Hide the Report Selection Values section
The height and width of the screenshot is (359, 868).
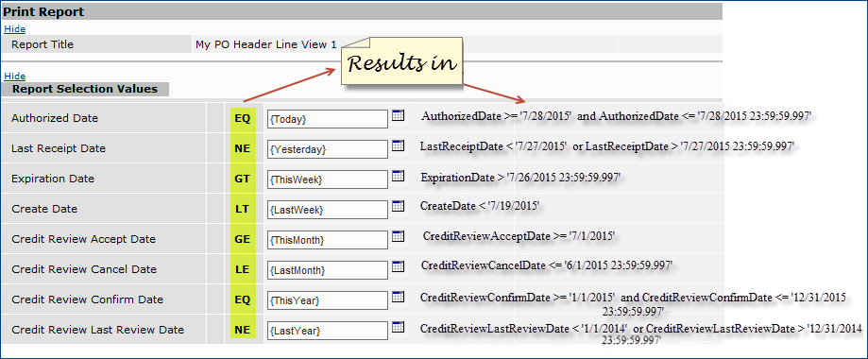(14, 76)
